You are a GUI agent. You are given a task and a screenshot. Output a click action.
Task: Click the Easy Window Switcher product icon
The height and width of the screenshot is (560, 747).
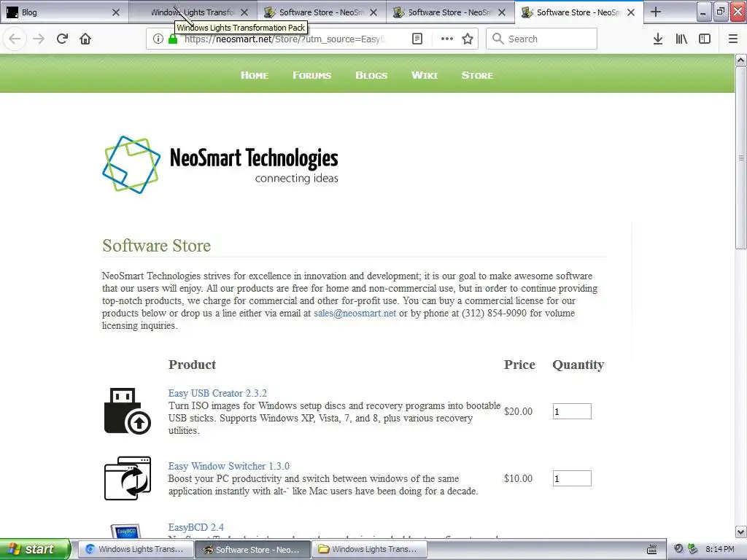[x=128, y=478]
